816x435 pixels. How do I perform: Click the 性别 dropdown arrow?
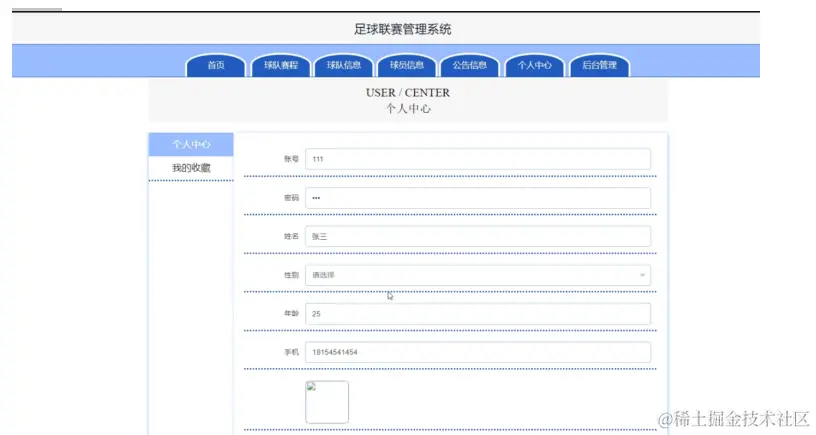coord(642,275)
